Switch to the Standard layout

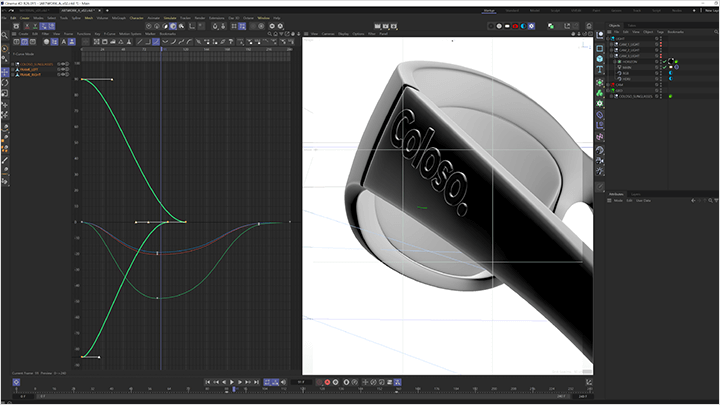point(512,11)
